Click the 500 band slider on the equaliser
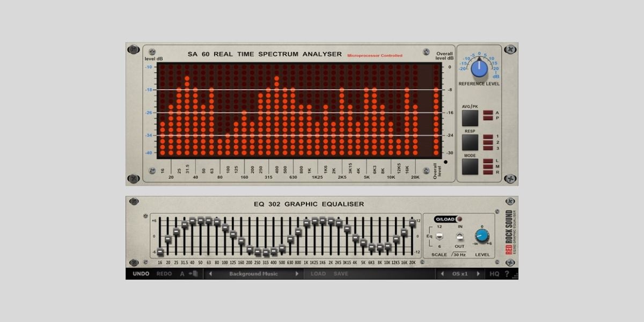This screenshot has height=322, width=644. point(282,248)
